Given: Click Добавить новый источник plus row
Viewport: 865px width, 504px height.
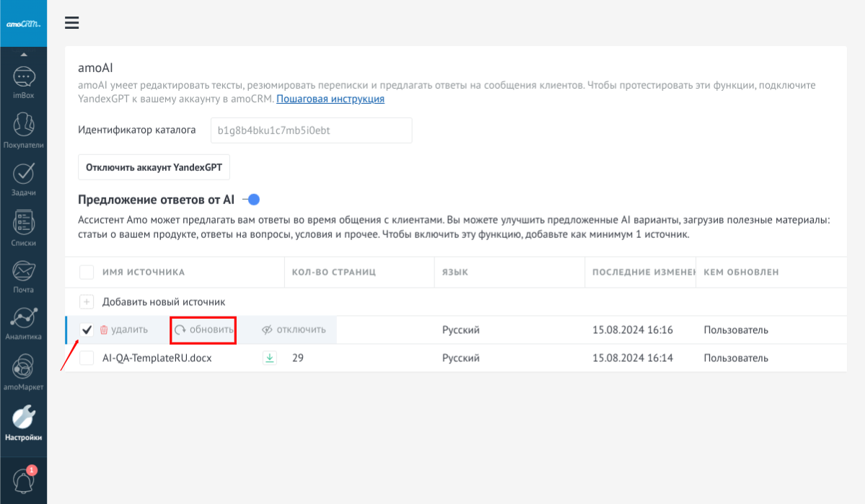Looking at the screenshot, I should [163, 302].
